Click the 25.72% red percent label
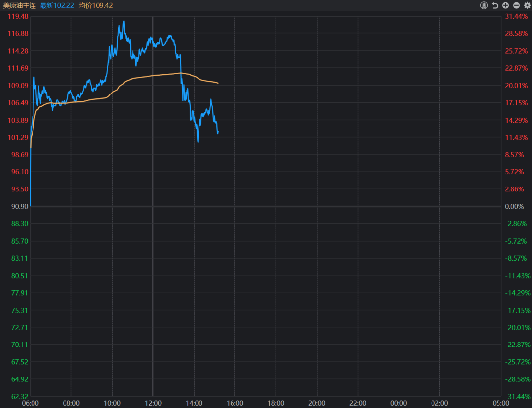 516,51
